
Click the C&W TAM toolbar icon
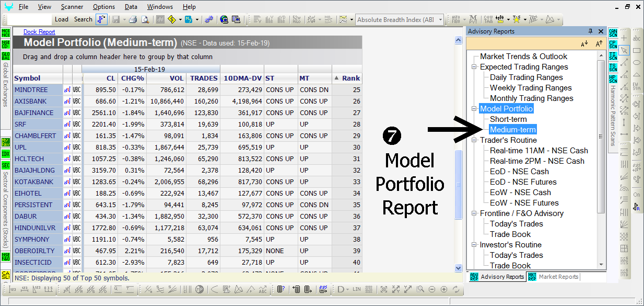click(487, 19)
